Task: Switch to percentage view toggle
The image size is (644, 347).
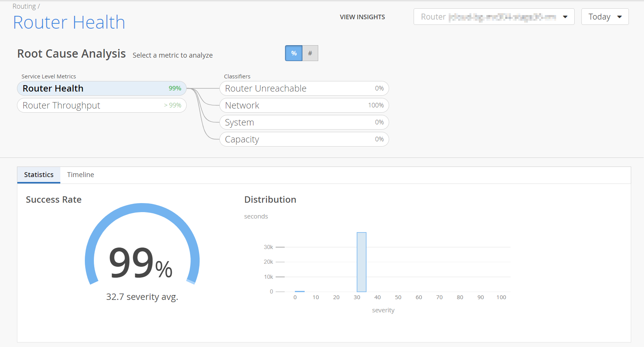Action: tap(294, 53)
